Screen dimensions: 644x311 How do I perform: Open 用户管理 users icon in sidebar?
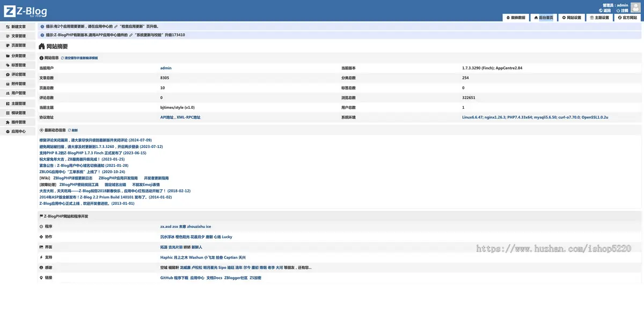pos(8,93)
